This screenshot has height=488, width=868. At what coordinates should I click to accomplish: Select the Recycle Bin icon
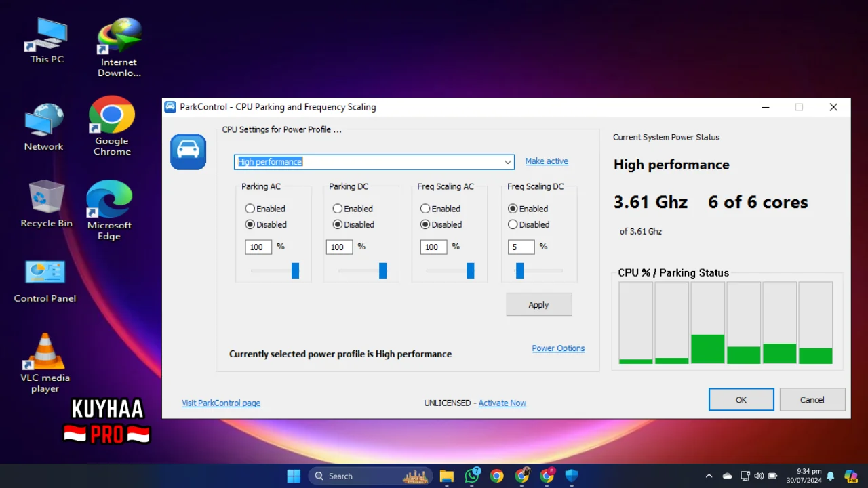tap(46, 203)
